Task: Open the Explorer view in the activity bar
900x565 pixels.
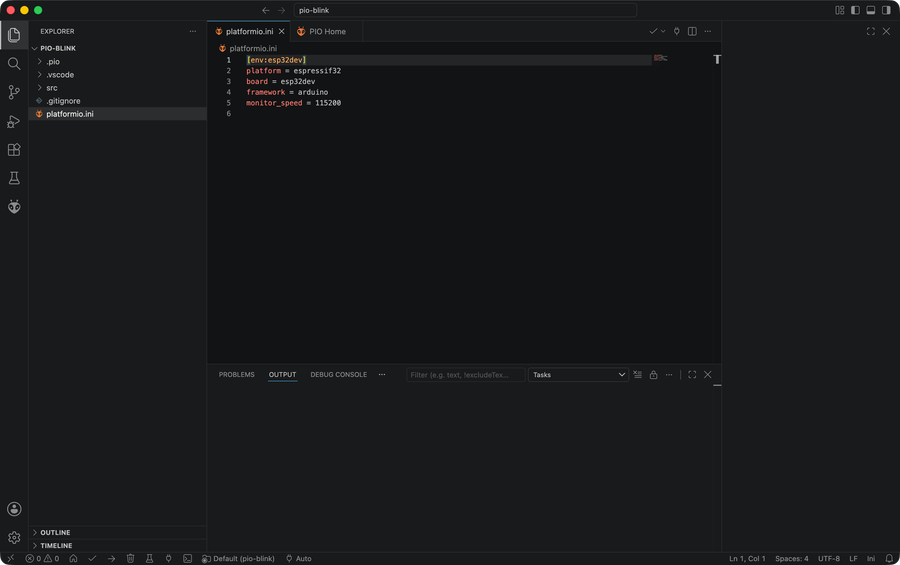Action: pyautogui.click(x=14, y=35)
